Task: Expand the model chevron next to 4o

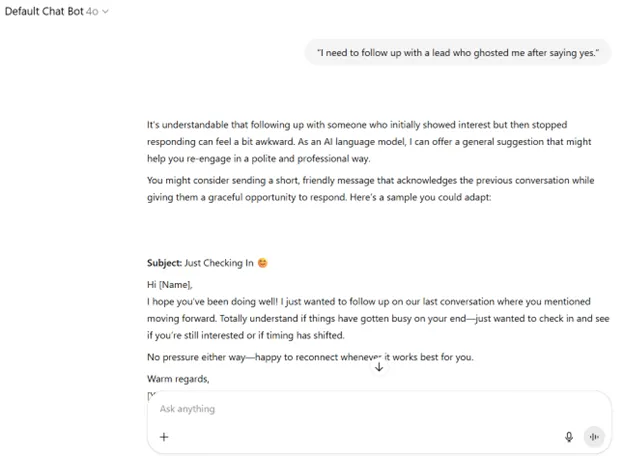Action: pos(105,12)
